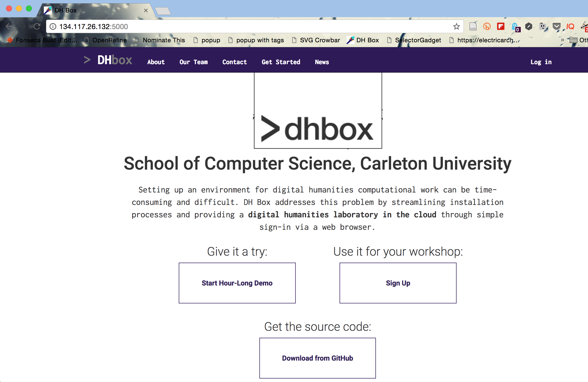Click the gray document extension icon
This screenshot has height=382, width=588.
[x=473, y=26]
